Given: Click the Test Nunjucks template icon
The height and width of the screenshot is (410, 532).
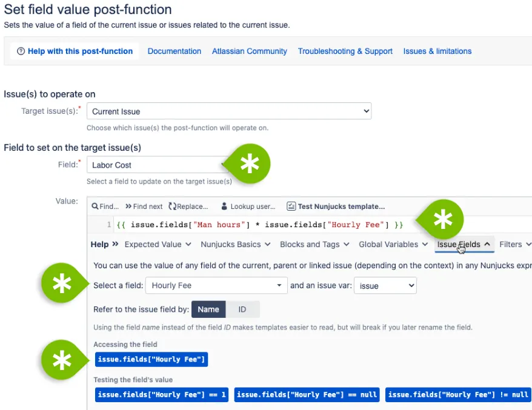Looking at the screenshot, I should point(291,206).
